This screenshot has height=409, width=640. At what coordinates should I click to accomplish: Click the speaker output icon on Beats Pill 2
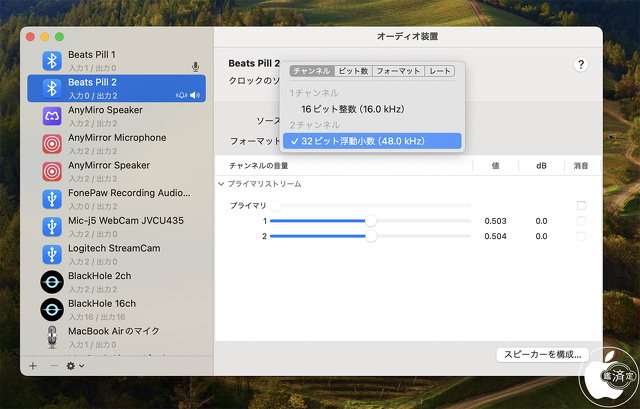[195, 95]
